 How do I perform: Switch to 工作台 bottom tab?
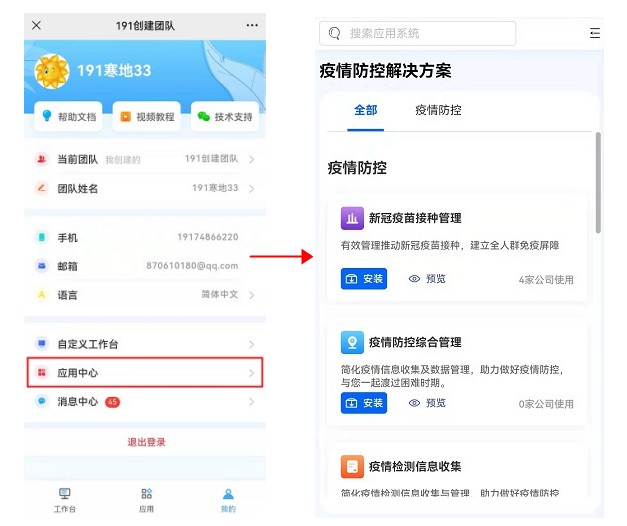(x=64, y=499)
